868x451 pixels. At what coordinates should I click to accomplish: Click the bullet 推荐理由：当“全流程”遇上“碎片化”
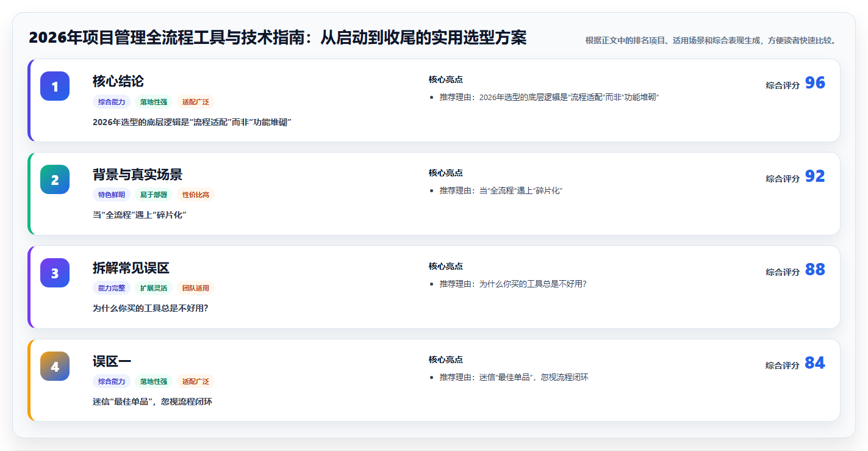[501, 190]
